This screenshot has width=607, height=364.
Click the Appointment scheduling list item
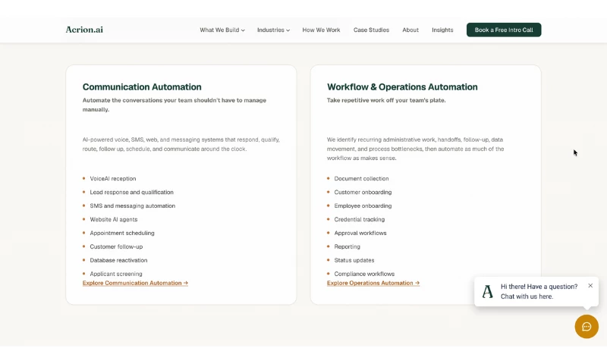(x=122, y=234)
